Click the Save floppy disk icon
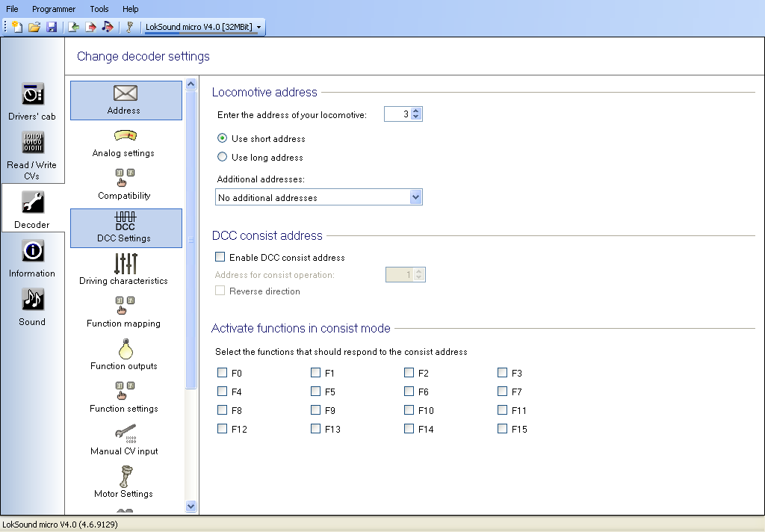 point(52,27)
